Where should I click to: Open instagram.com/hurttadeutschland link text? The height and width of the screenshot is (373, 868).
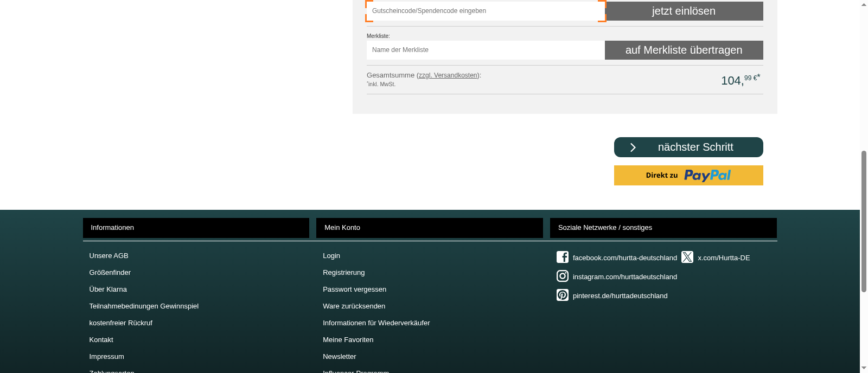click(x=625, y=277)
